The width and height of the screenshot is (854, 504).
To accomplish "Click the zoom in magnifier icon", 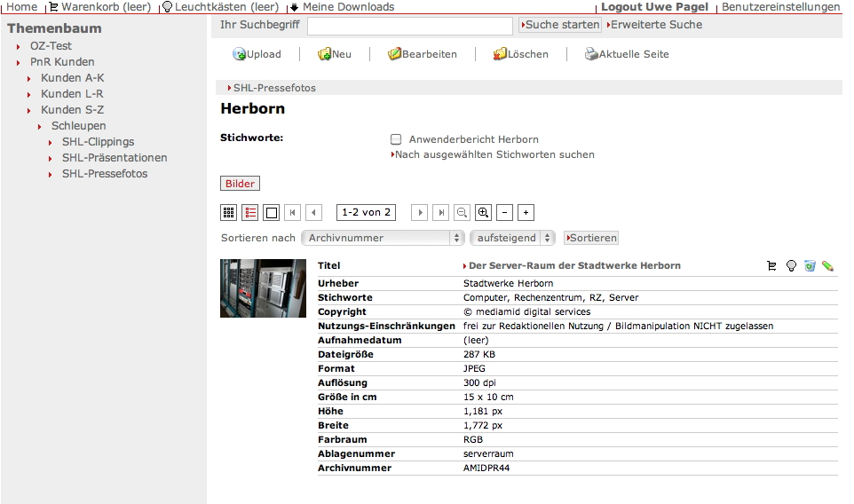I will pyautogui.click(x=483, y=213).
